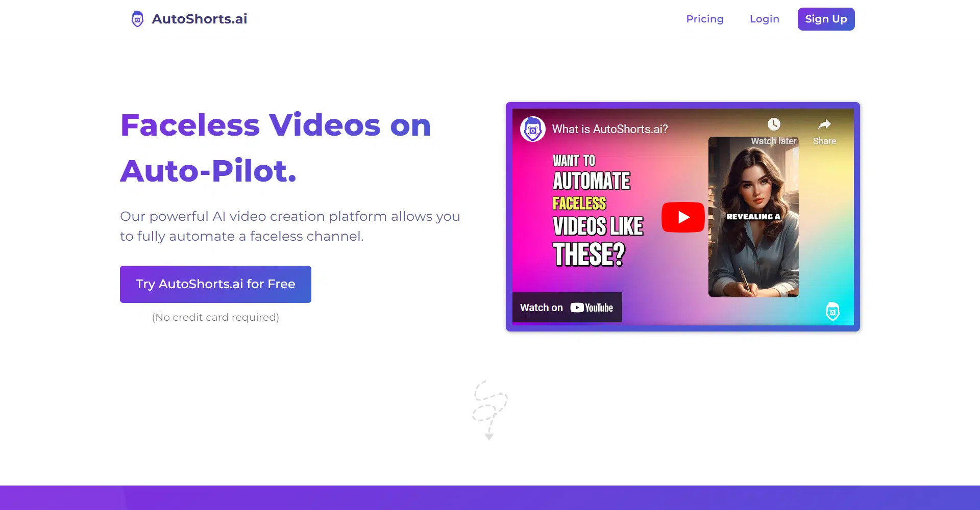
Task: Click the "Watch on" text in video
Action: (x=541, y=308)
